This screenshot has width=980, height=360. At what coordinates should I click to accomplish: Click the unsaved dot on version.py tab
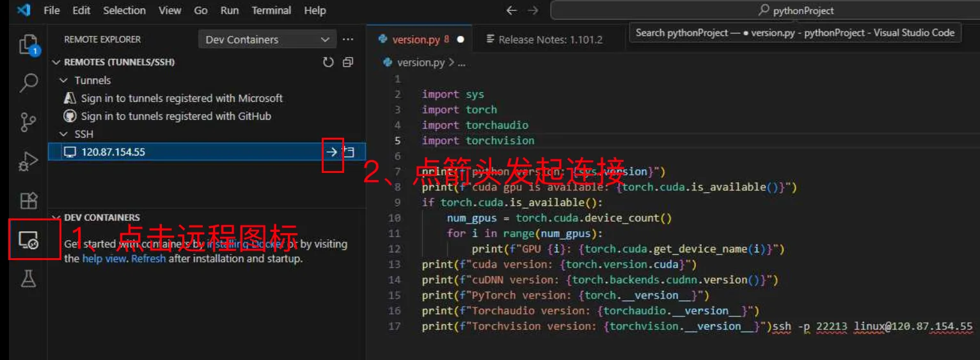point(460,40)
